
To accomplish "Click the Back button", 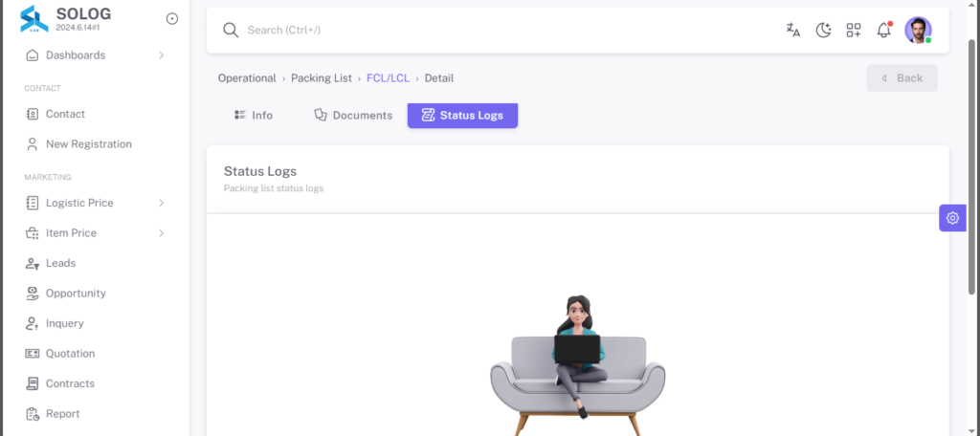I will pos(902,78).
